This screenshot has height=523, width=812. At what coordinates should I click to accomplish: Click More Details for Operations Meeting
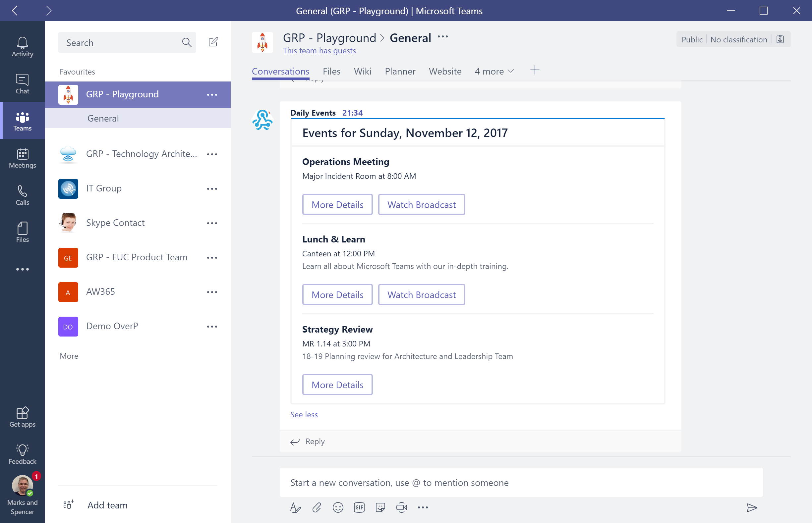pyautogui.click(x=337, y=204)
